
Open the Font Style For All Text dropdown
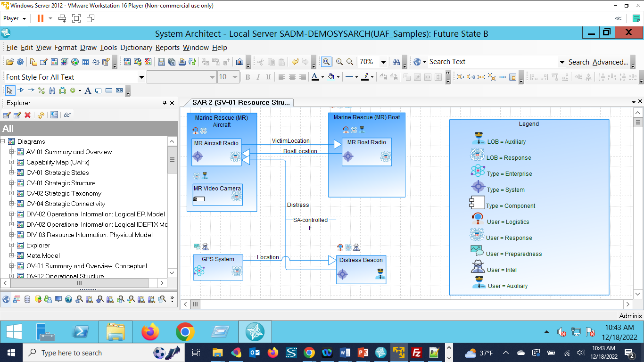pos(141,77)
